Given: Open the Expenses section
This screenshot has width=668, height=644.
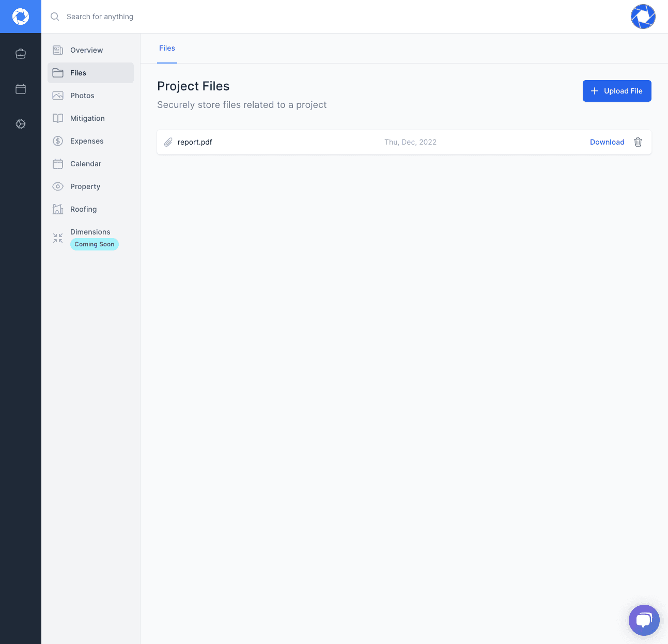Looking at the screenshot, I should tap(90, 141).
